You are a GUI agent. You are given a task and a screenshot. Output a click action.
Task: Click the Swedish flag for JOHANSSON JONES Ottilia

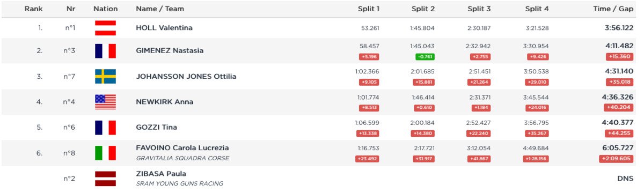point(105,76)
